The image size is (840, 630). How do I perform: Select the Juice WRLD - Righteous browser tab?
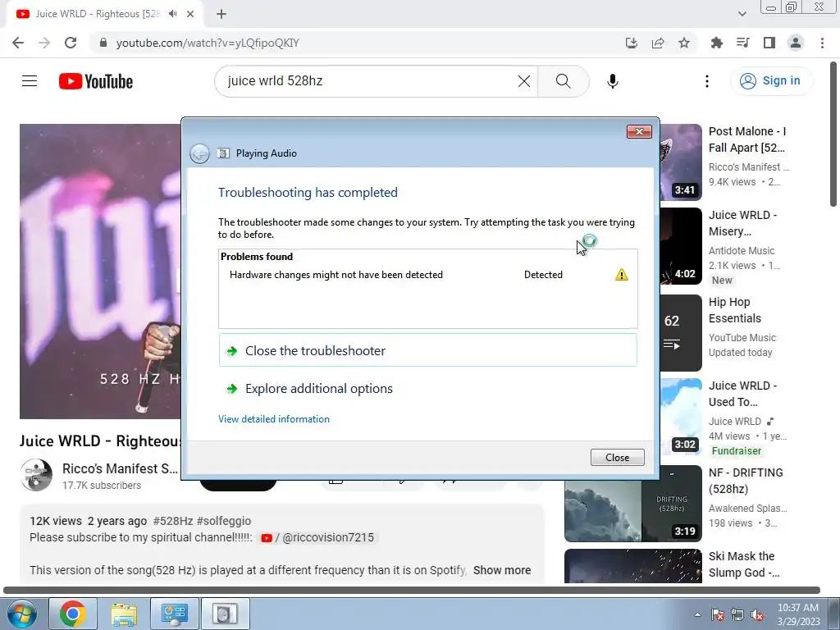[x=104, y=14]
